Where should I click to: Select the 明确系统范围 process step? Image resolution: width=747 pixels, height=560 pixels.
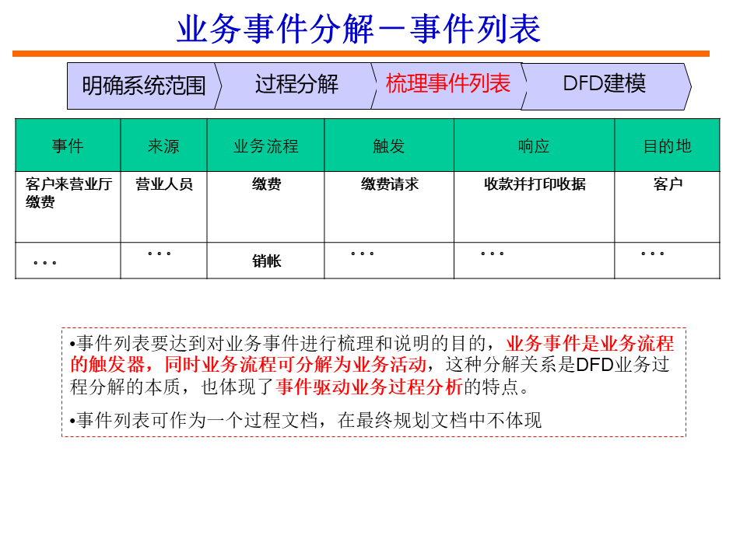coord(144,86)
